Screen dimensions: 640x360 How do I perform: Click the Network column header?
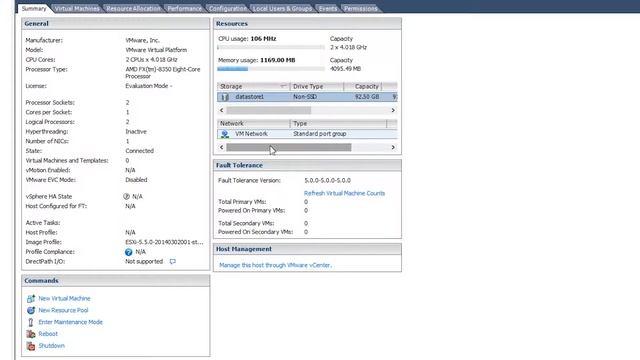253,123
